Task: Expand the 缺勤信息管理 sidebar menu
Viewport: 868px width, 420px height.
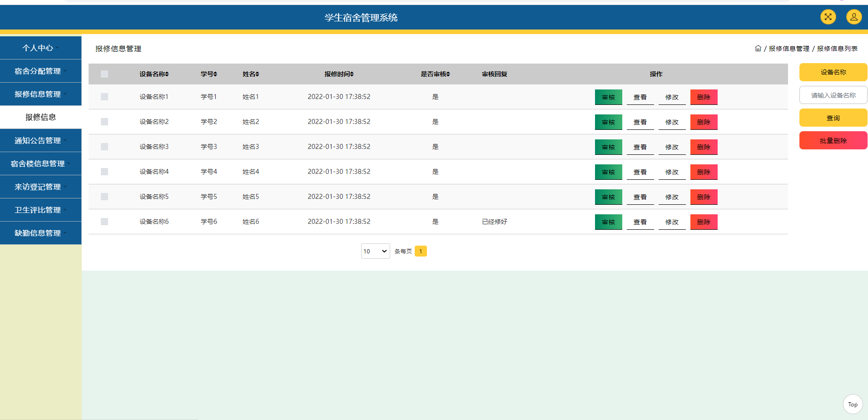Action: [41, 233]
